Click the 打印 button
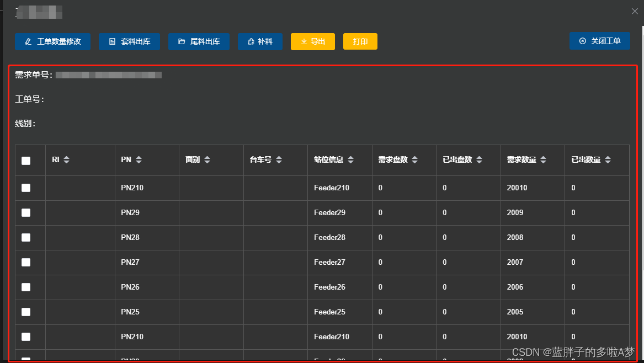The image size is (644, 363). pyautogui.click(x=360, y=41)
